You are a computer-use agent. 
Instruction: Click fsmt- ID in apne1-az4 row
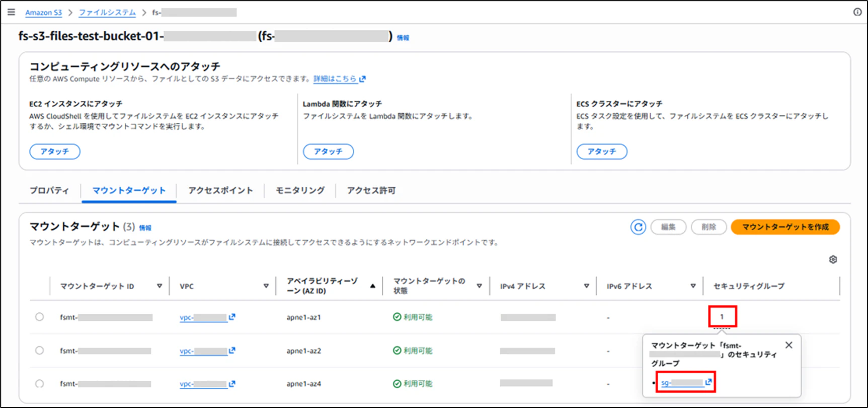point(105,384)
